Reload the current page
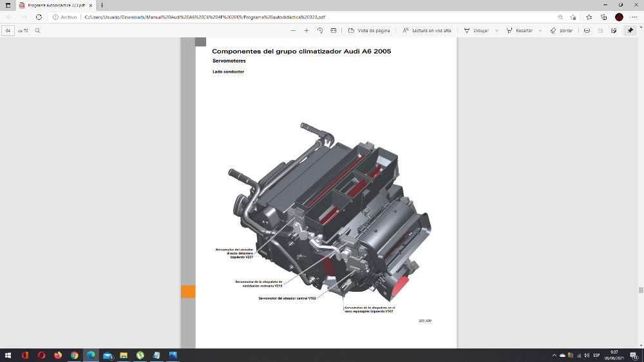Image resolution: width=644 pixels, height=362 pixels. click(x=39, y=17)
